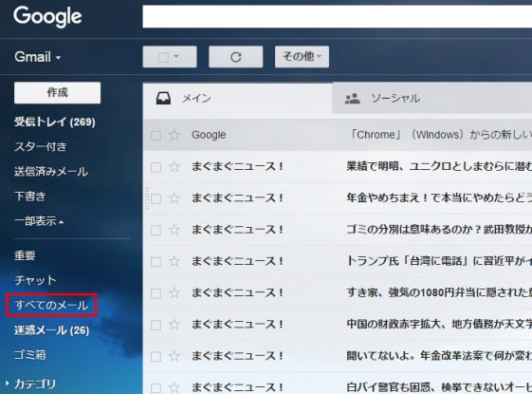This screenshot has height=394, width=532.
Task: Check the box for ゴミの分別 email
Action: tap(156, 231)
